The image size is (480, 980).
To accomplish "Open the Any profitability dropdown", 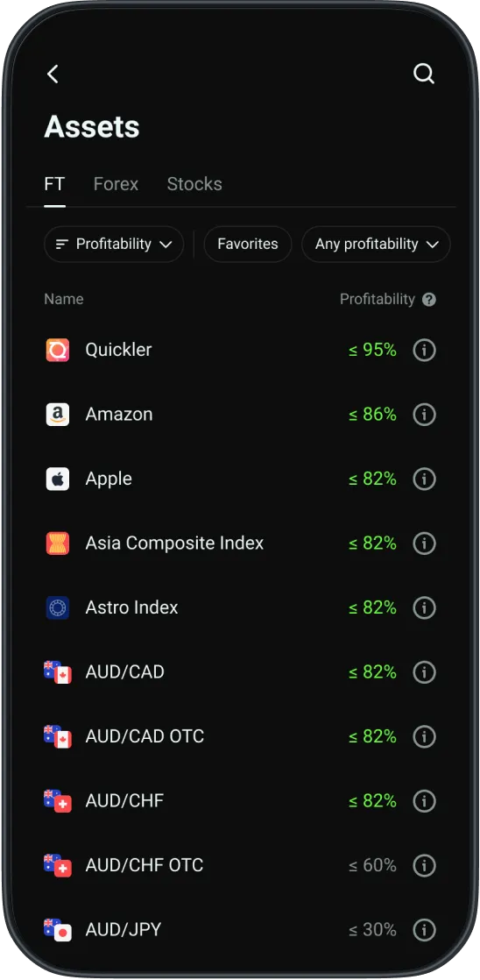I will pyautogui.click(x=376, y=244).
